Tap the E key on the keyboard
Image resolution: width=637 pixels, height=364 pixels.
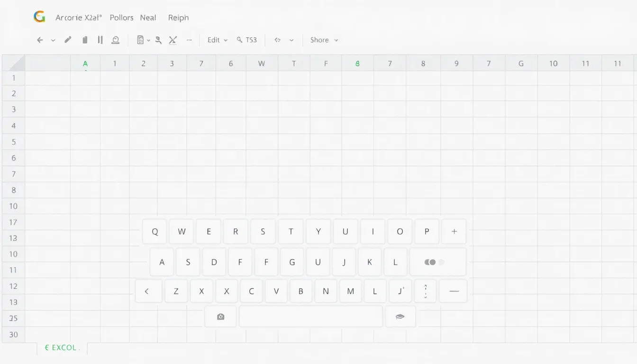209,232
